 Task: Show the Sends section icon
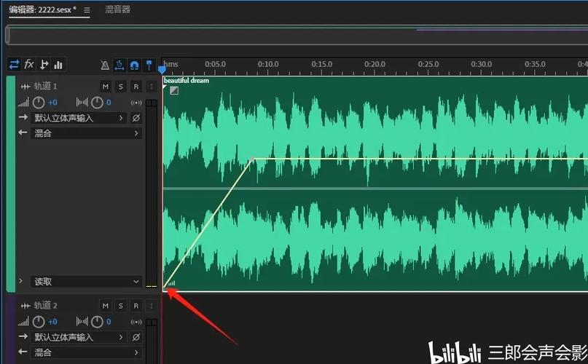click(44, 65)
